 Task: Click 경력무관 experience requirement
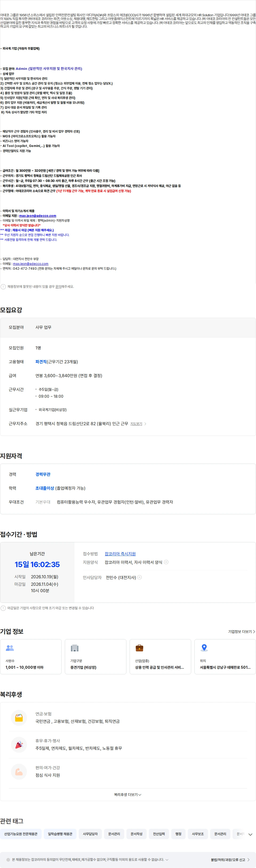coord(43,475)
